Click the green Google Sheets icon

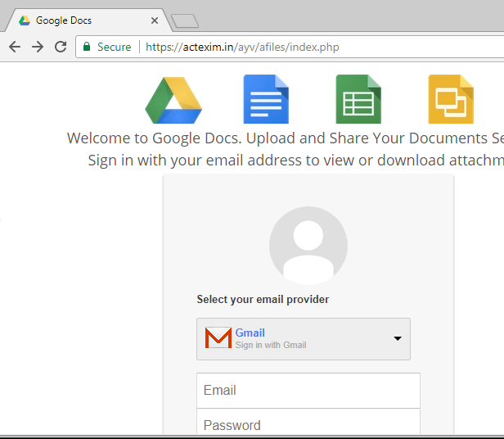pos(358,99)
